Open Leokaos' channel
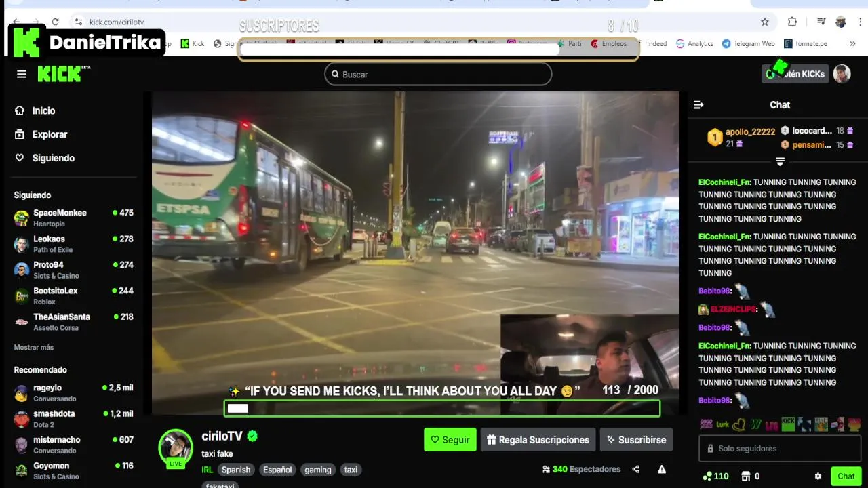 pos(73,244)
